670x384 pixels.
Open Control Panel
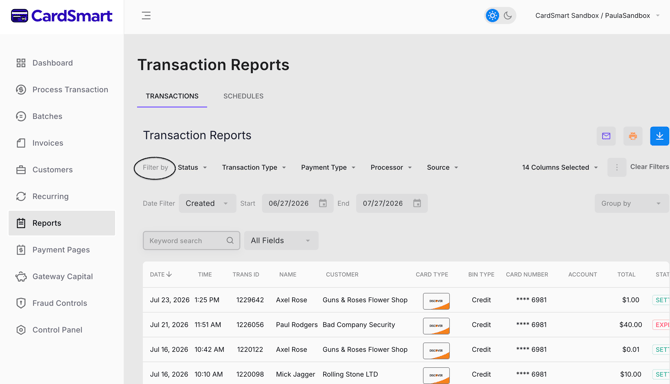(x=62, y=330)
